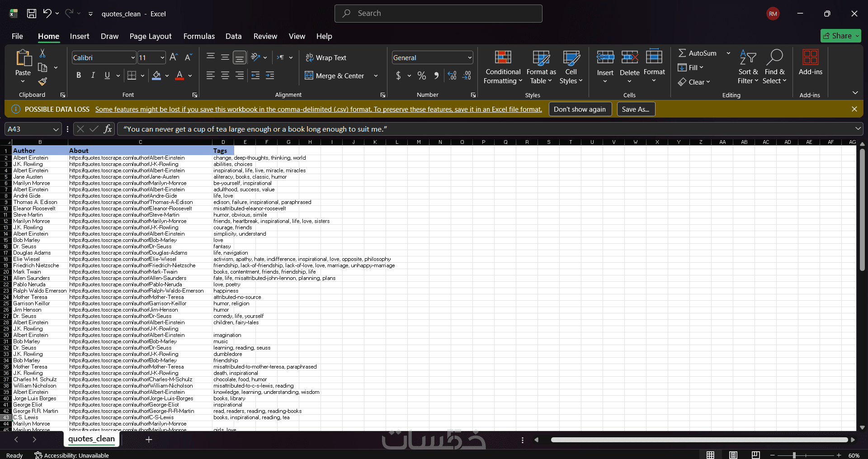
Task: Click the Cut scissors icon
Action: click(x=42, y=53)
